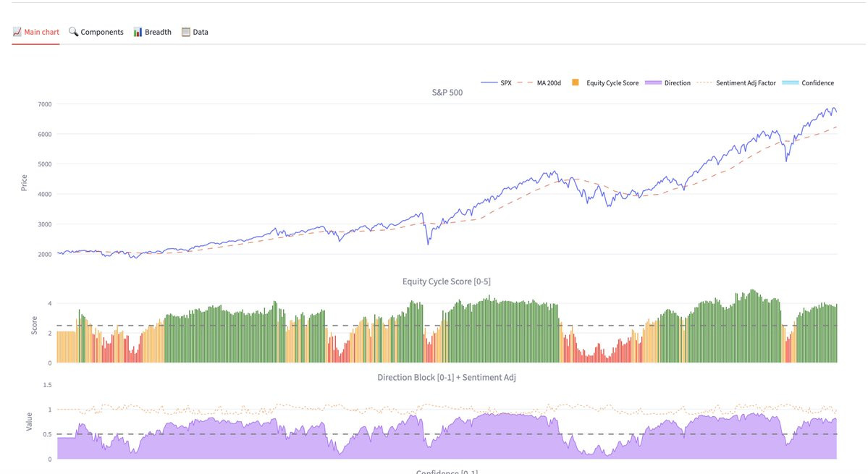Click the 7000 price axis tick
Image resolution: width=868 pixels, height=474 pixels.
(45, 104)
